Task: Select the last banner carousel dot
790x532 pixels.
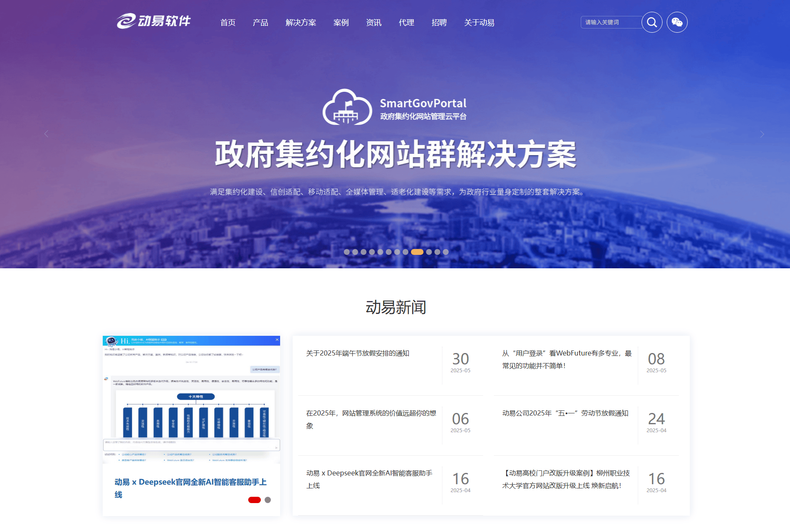Action: coord(446,252)
